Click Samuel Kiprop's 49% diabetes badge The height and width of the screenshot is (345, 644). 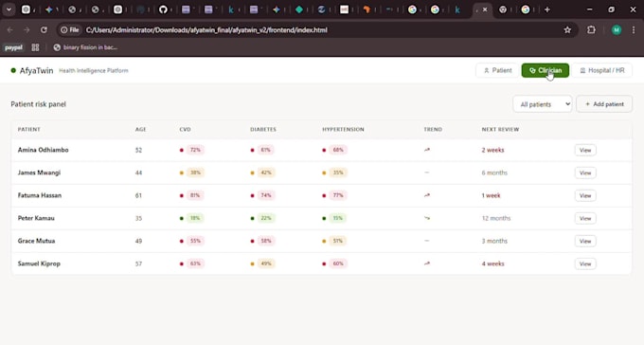(x=266, y=263)
